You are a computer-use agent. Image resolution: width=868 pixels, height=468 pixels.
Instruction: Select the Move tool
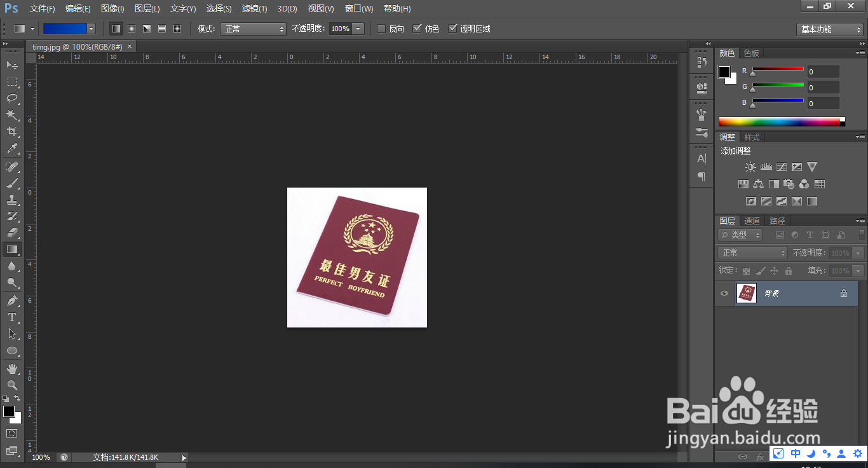click(12, 65)
